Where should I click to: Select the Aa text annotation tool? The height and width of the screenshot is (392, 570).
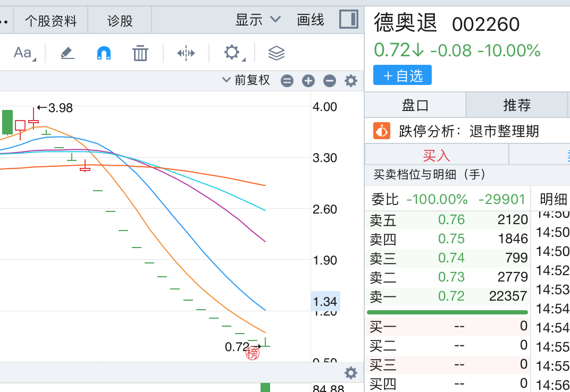[22, 53]
